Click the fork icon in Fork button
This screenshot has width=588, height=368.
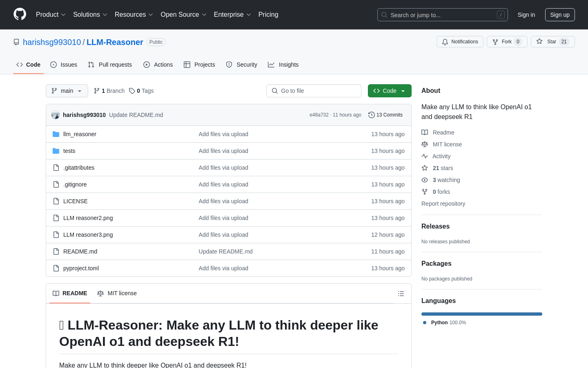495,42
